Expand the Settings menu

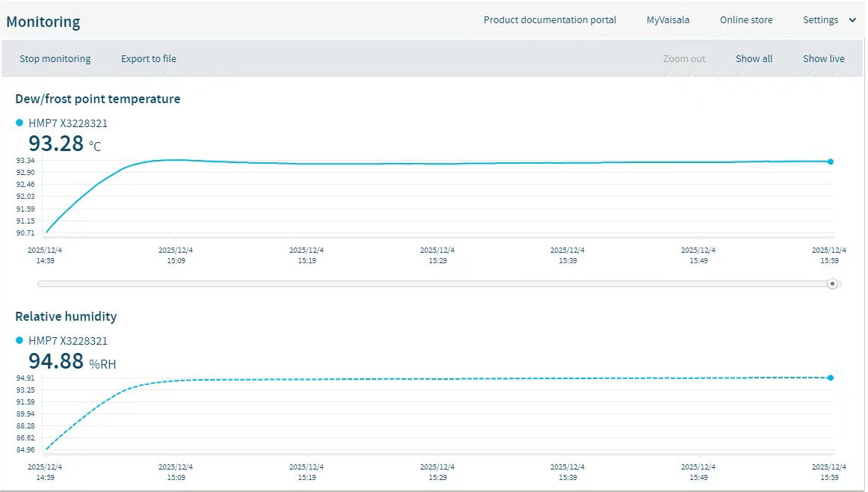pyautogui.click(x=820, y=20)
